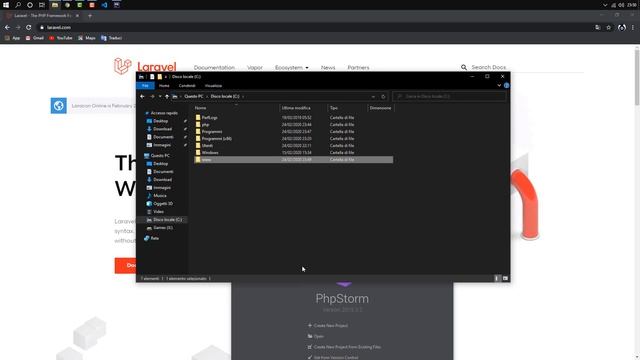This screenshot has height=360, width=640.
Task: Open the Windows Start menu
Action: pyautogui.click(x=6, y=5)
